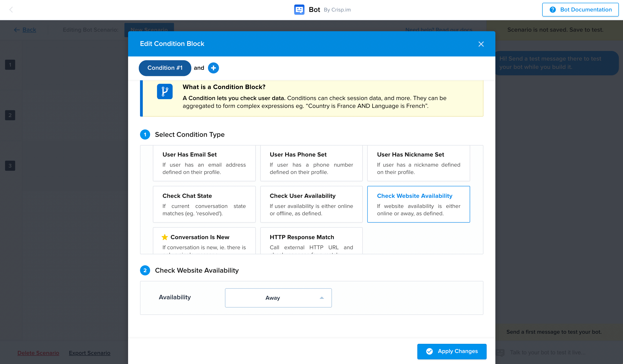Click the Delete Scenario link
The width and height of the screenshot is (623, 364).
pos(38,353)
